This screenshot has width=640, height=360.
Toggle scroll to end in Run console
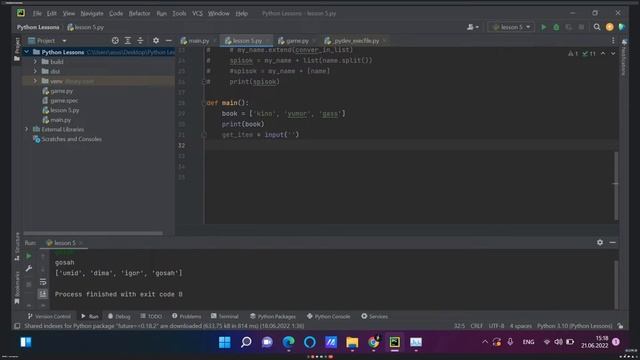click(43, 294)
